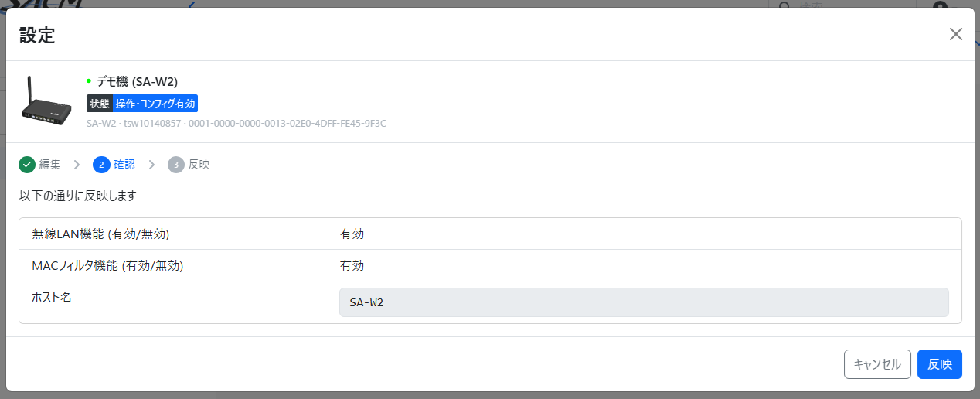Click the MACフィルタ機能 (有効/無効) row label
The width and height of the screenshot is (980, 399).
[x=107, y=265]
